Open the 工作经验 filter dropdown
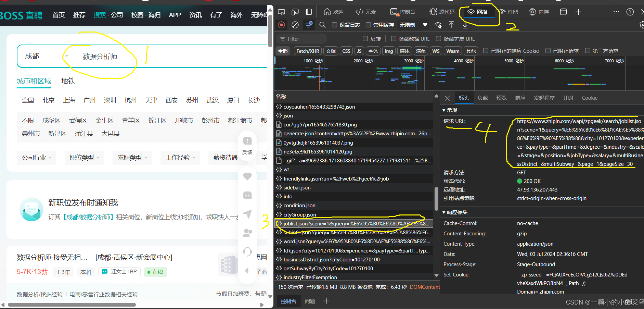This screenshot has width=644, height=309. point(180,158)
